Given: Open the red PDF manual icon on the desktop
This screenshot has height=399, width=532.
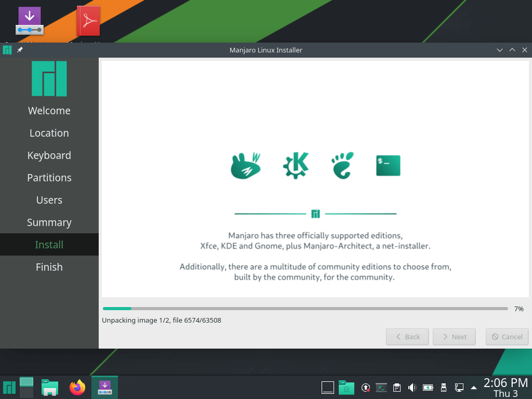Looking at the screenshot, I should 88,21.
